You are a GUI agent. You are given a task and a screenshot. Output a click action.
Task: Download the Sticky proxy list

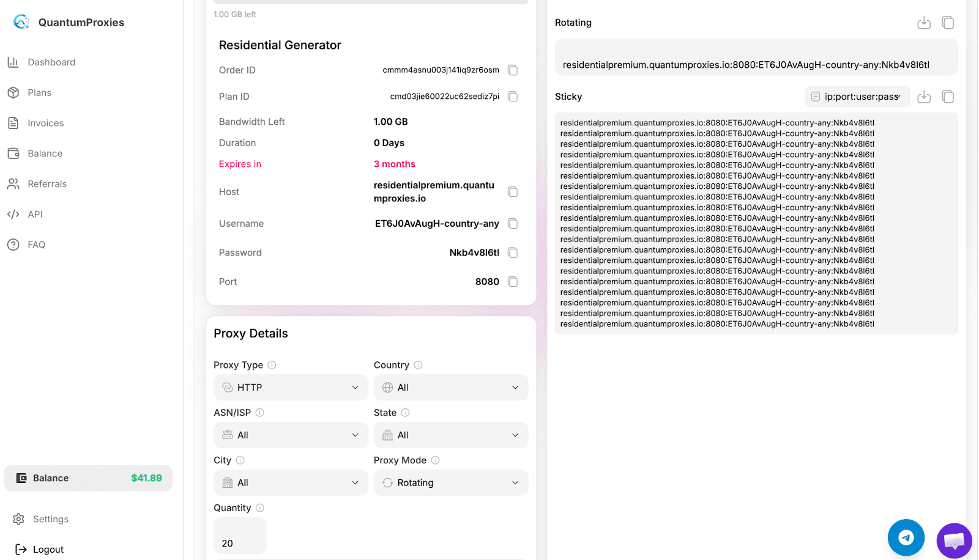[924, 97]
